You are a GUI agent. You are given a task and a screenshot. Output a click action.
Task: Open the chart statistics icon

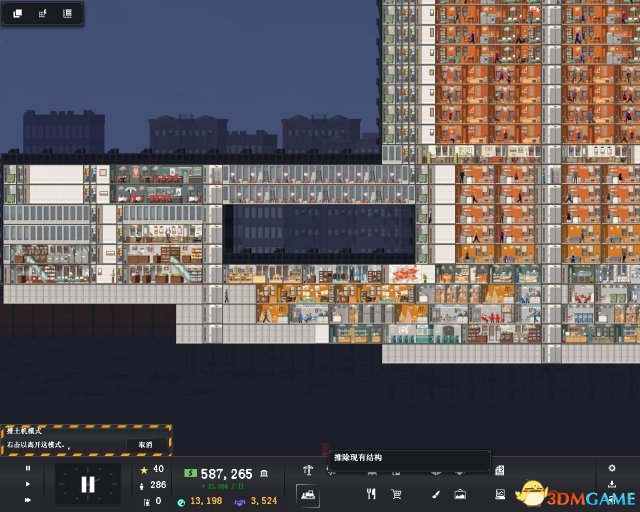[500, 494]
